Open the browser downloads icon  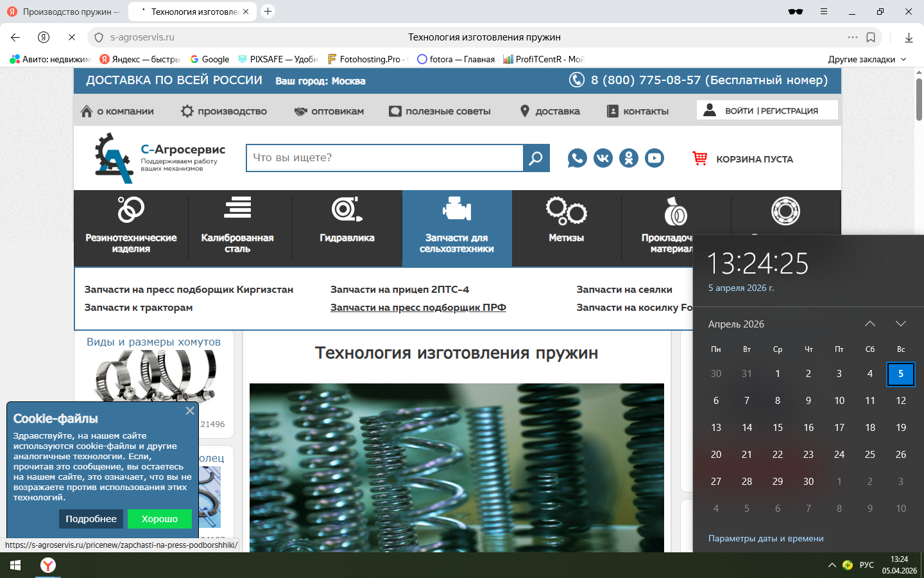909,37
